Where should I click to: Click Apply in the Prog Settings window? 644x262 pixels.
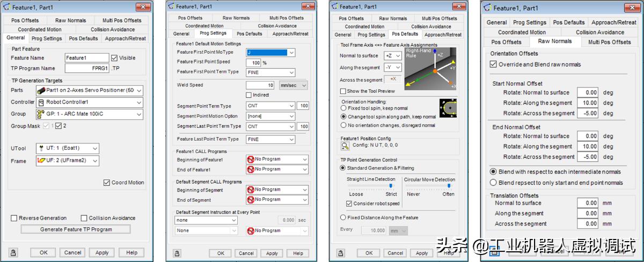click(272, 253)
